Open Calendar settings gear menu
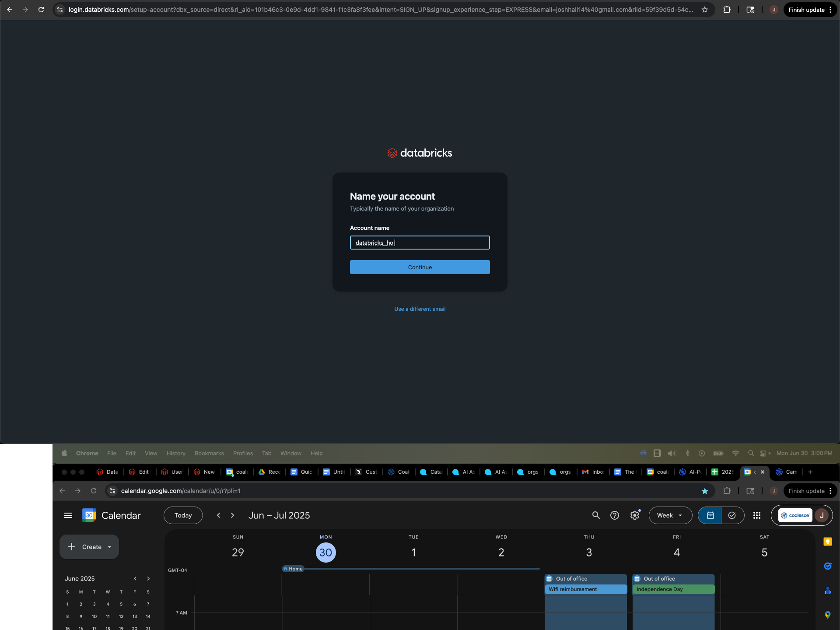This screenshot has width=840, height=630. point(635,515)
